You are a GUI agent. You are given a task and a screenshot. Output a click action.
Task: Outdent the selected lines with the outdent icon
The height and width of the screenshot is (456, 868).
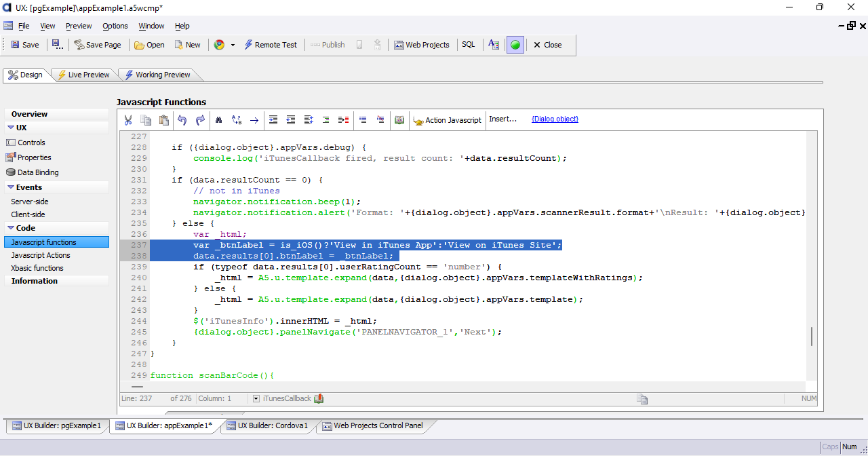point(291,120)
